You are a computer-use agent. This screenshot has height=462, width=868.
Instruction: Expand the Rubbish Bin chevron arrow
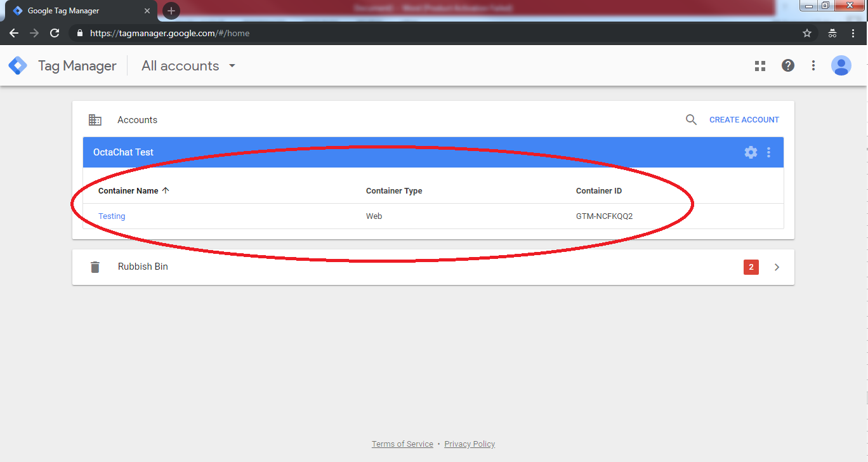[777, 267]
